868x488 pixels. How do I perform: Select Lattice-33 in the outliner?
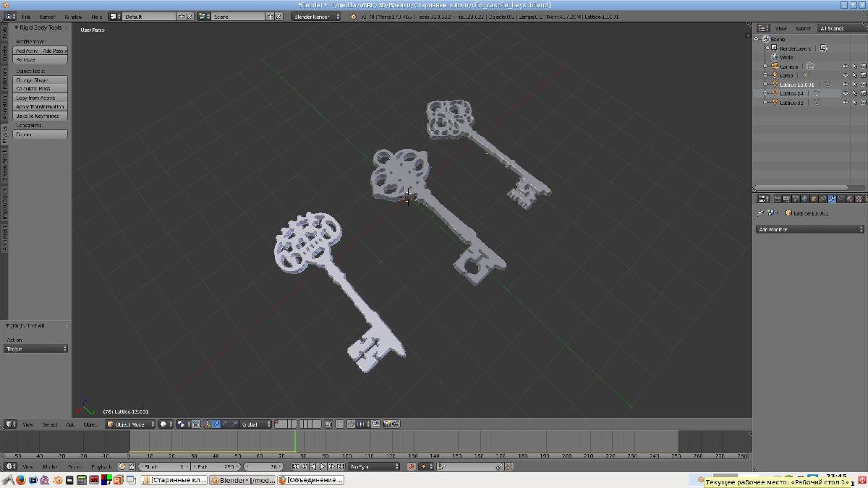coord(791,103)
